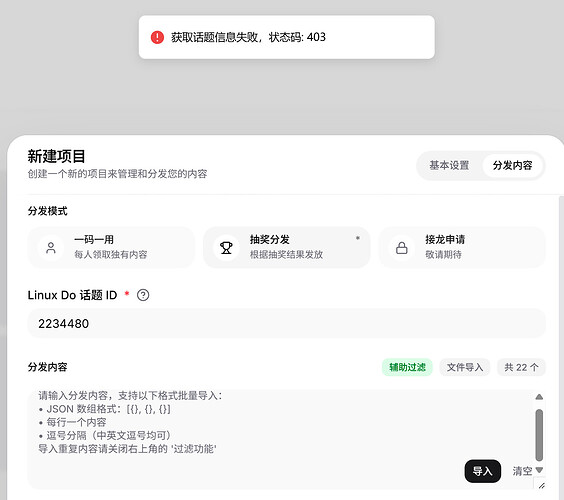
Task: Focus the Linux Do 话题 ID input field
Action: (x=287, y=324)
